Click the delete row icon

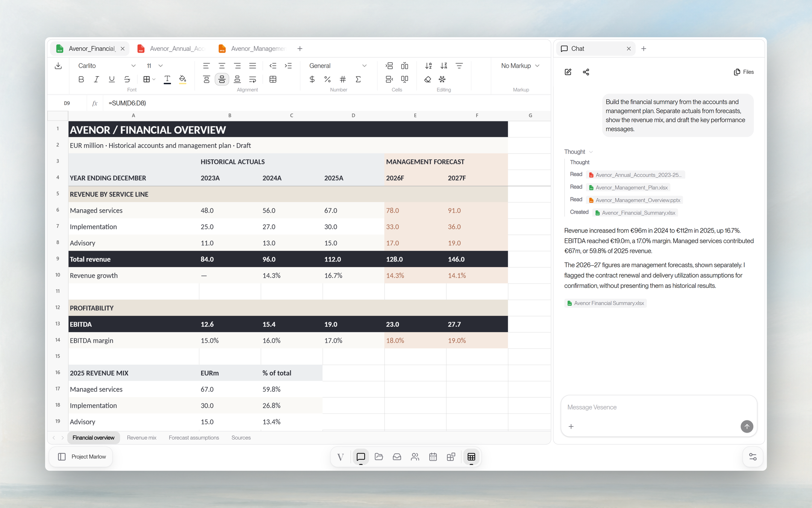click(x=389, y=79)
